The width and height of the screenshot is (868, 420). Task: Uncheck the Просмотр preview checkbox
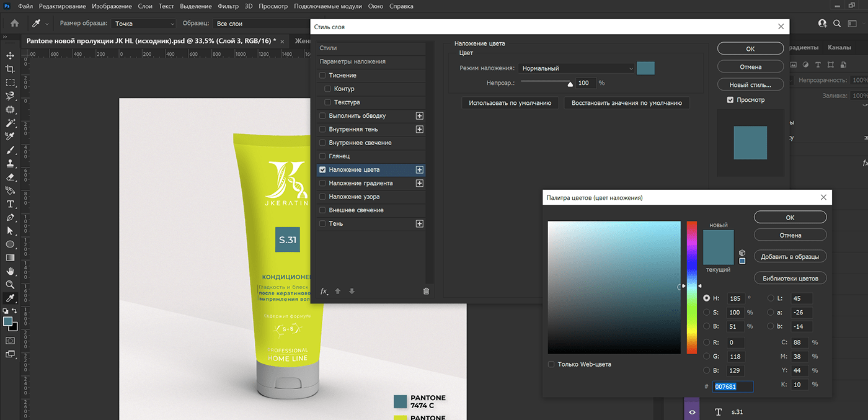point(730,100)
